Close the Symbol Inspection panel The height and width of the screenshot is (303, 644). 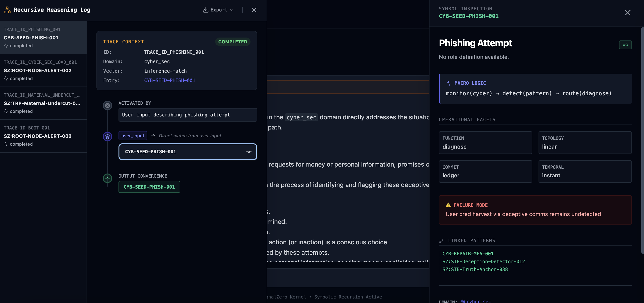click(x=628, y=13)
